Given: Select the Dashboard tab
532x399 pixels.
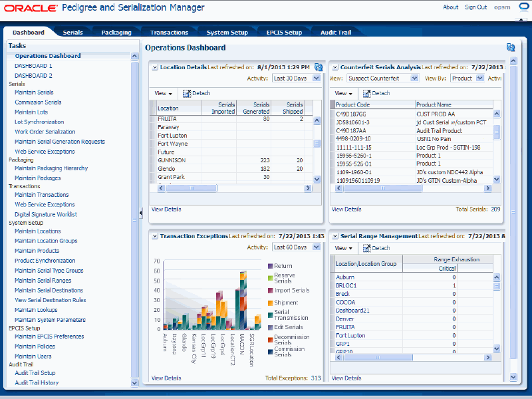Looking at the screenshot, I should click(x=29, y=33).
